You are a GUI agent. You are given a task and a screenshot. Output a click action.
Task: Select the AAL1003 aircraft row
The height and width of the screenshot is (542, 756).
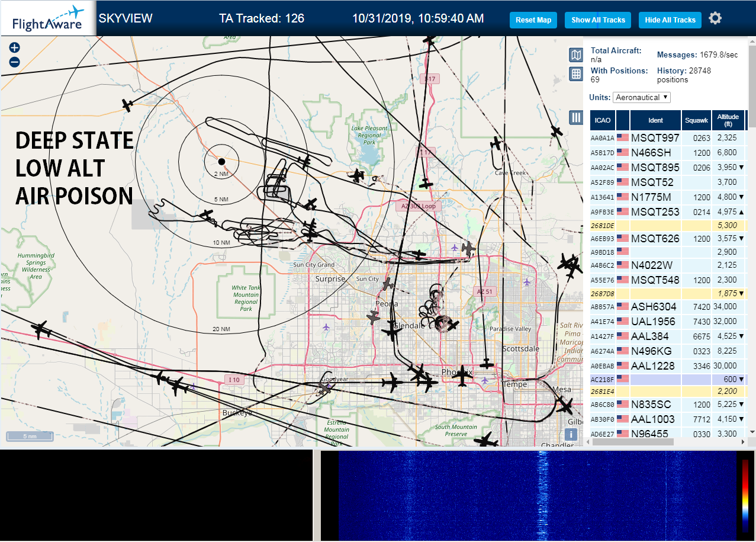pyautogui.click(x=668, y=419)
